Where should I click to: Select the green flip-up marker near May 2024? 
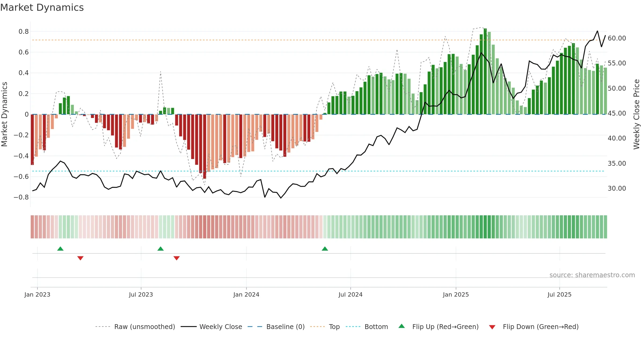click(x=325, y=249)
